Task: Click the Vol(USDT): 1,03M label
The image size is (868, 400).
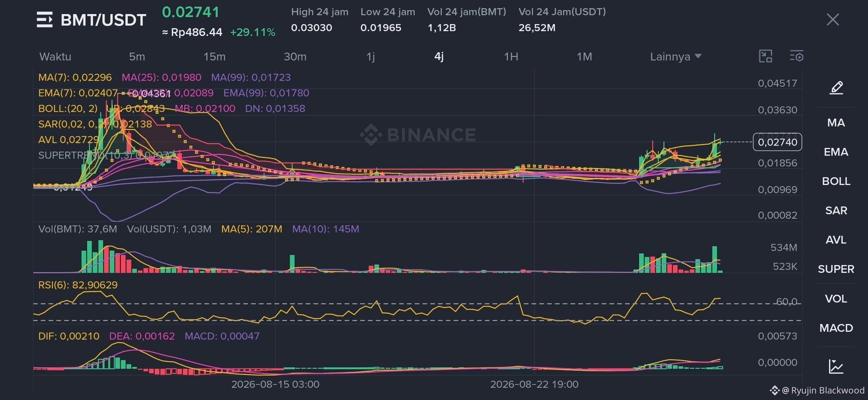Action: [x=169, y=229]
